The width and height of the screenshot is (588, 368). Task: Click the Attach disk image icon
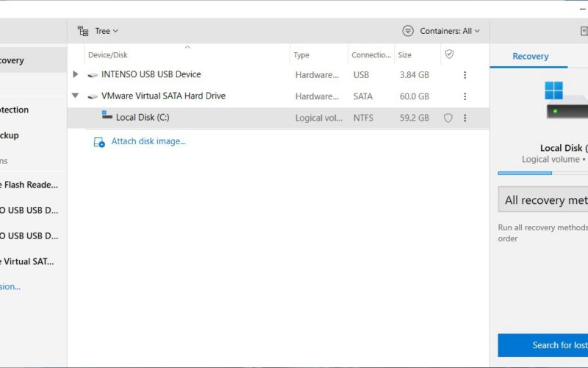tap(99, 142)
